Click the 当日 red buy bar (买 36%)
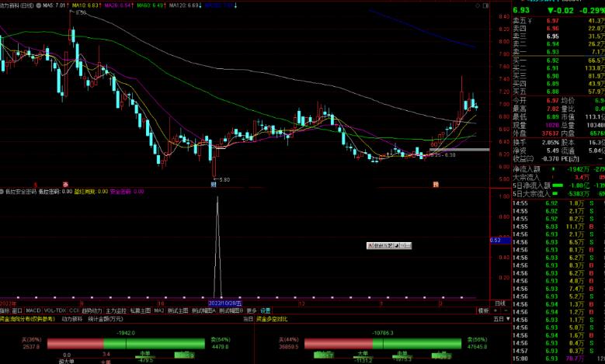 [x=75, y=344]
